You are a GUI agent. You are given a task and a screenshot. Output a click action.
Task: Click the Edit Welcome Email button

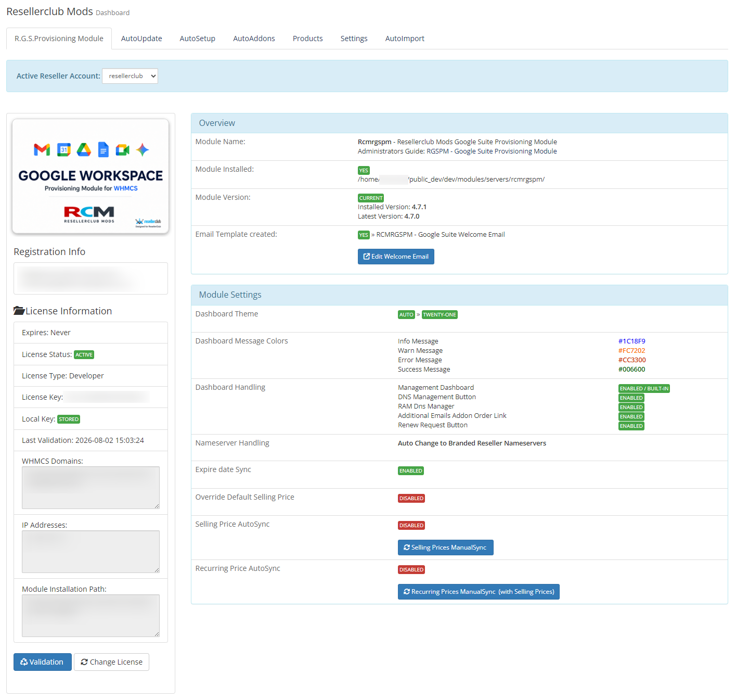coord(396,257)
